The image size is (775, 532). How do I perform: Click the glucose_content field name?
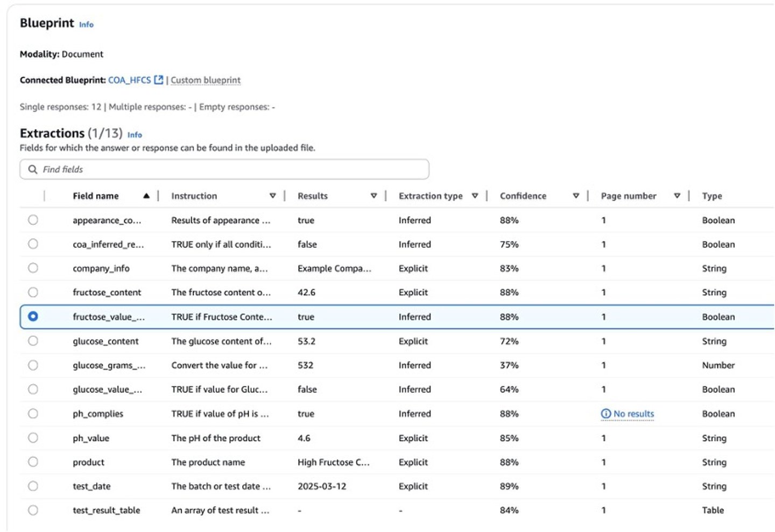105,341
